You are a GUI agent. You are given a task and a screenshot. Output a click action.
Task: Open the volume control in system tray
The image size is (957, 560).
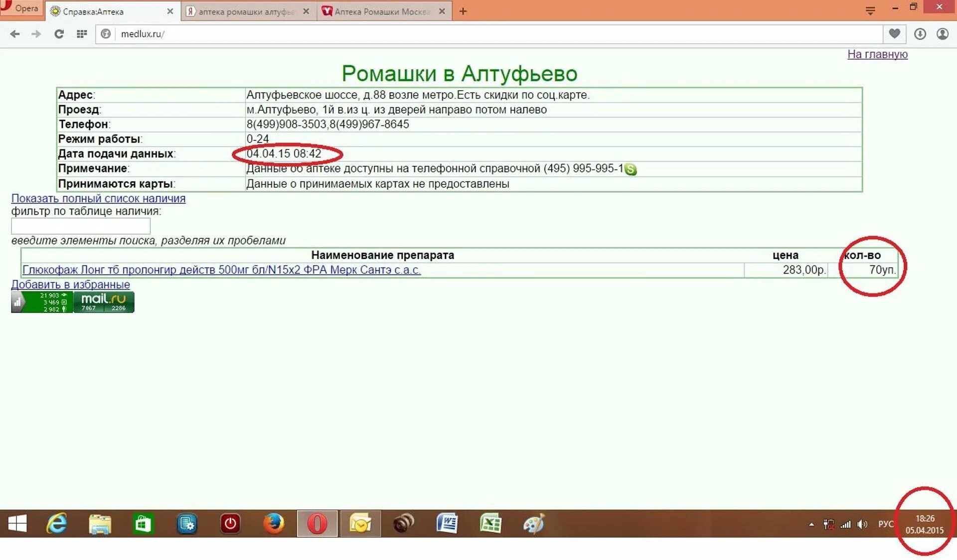click(x=862, y=525)
